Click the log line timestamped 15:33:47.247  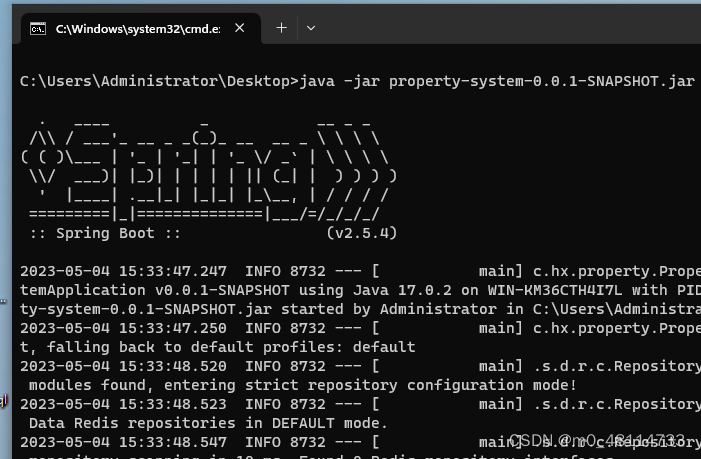pos(360,271)
